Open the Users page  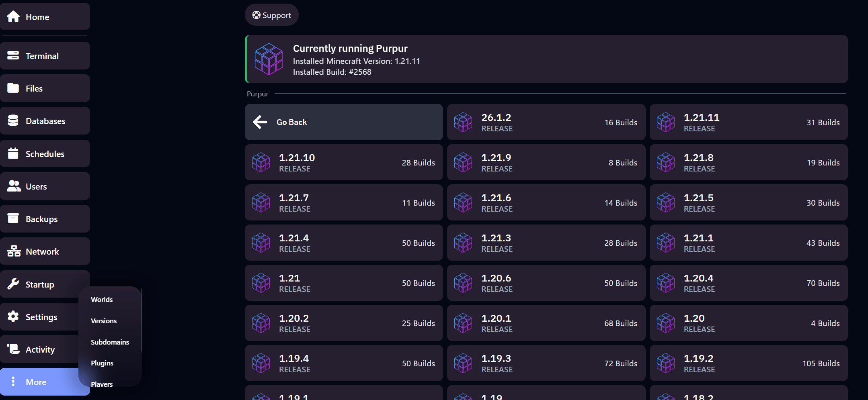click(x=45, y=186)
